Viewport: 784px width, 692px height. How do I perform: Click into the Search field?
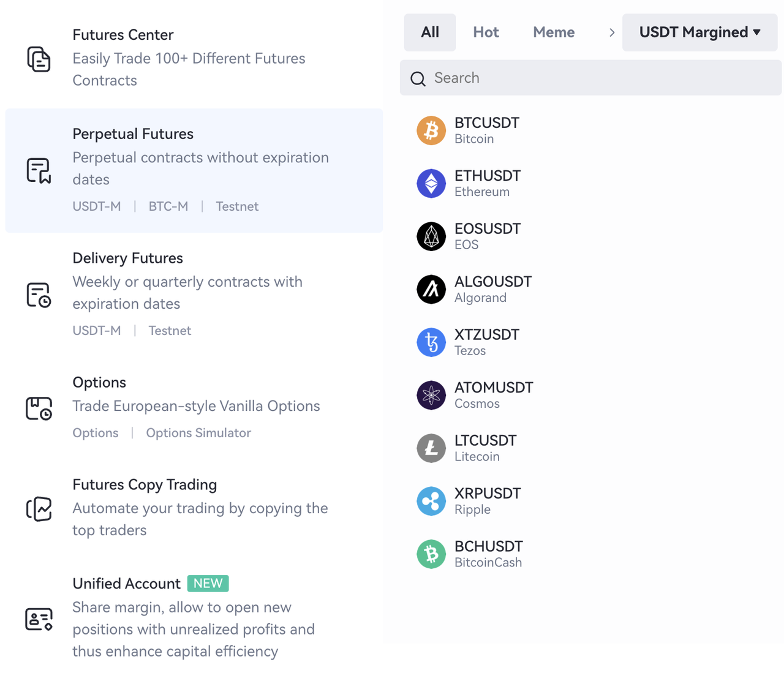(x=590, y=78)
